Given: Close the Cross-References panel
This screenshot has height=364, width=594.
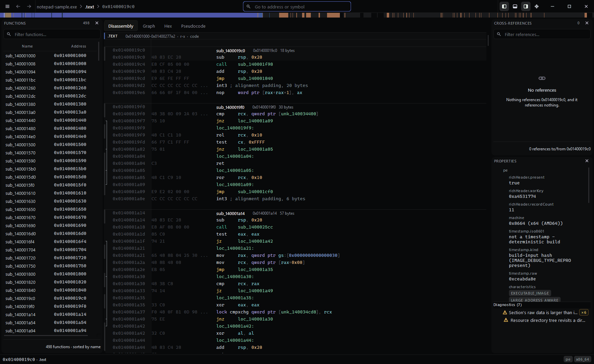Looking at the screenshot, I should pyautogui.click(x=587, y=23).
